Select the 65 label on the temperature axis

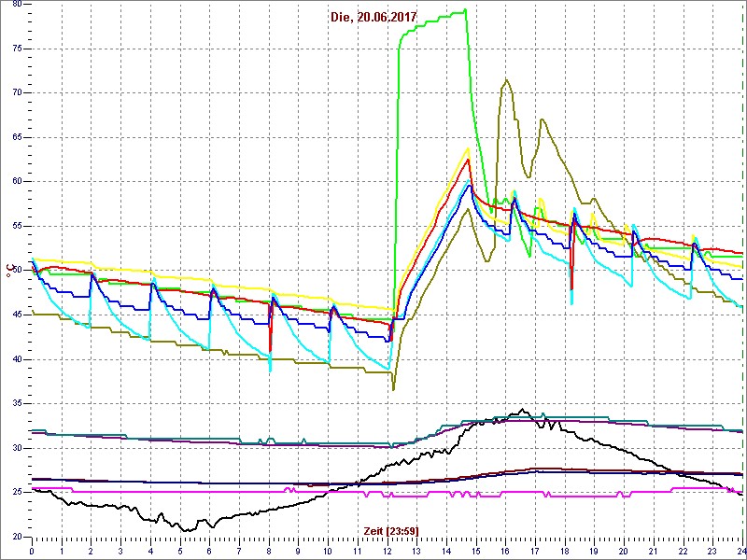(16, 137)
